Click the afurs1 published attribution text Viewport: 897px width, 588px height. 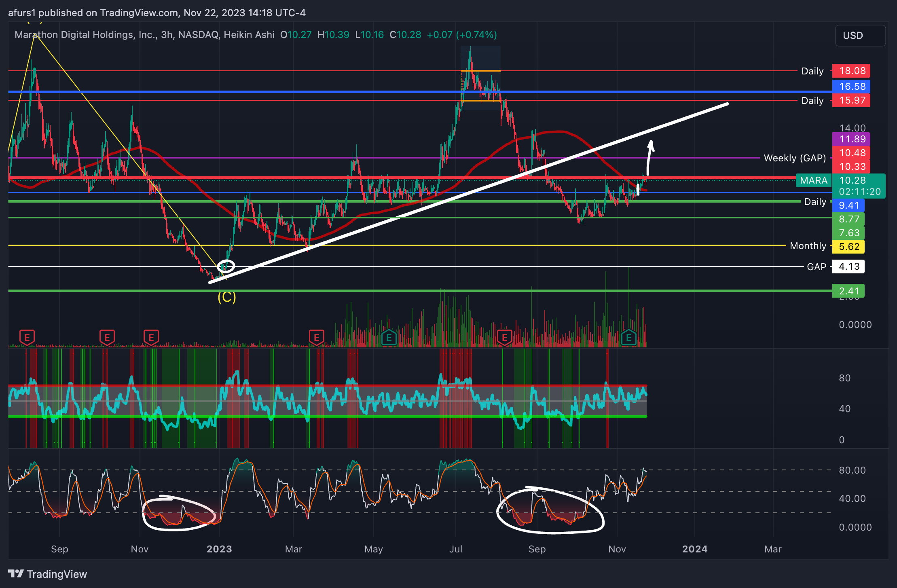click(x=157, y=13)
